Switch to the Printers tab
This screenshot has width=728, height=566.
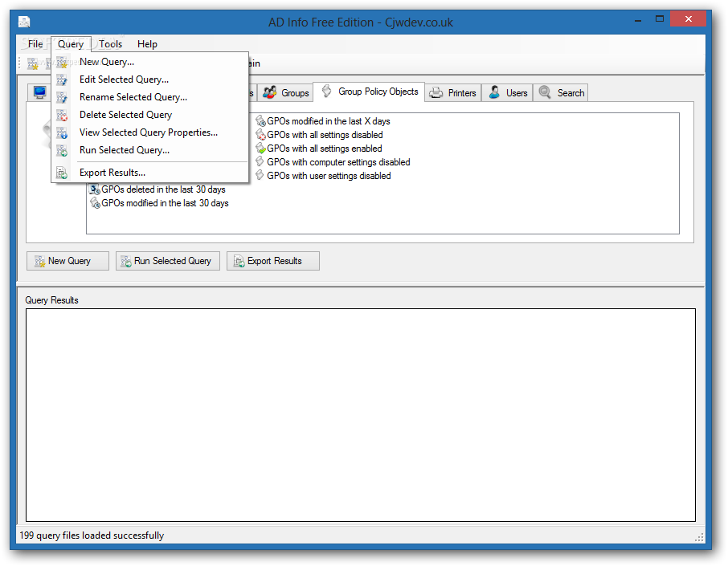tap(452, 93)
